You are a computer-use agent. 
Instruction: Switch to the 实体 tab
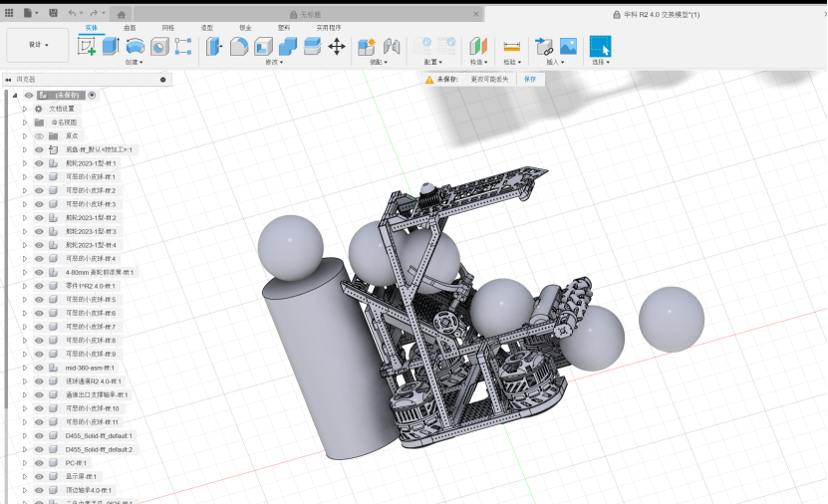point(92,28)
